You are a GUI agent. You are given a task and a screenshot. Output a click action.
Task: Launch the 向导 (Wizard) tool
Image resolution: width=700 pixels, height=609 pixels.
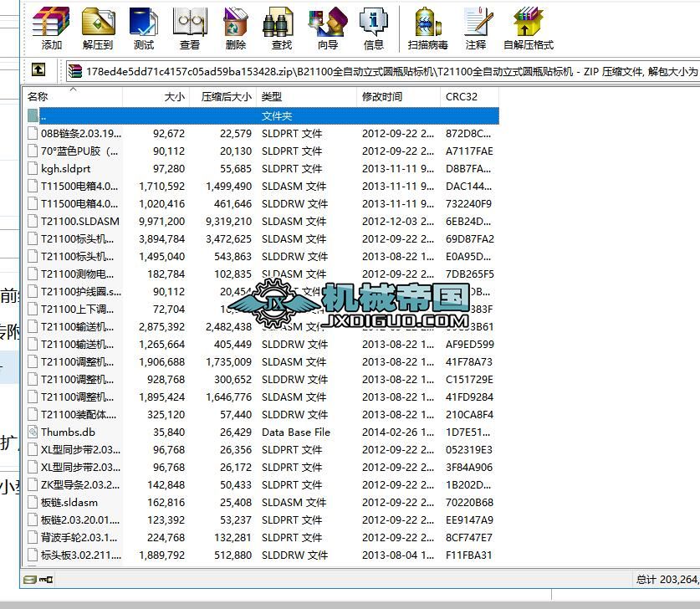pyautogui.click(x=328, y=28)
